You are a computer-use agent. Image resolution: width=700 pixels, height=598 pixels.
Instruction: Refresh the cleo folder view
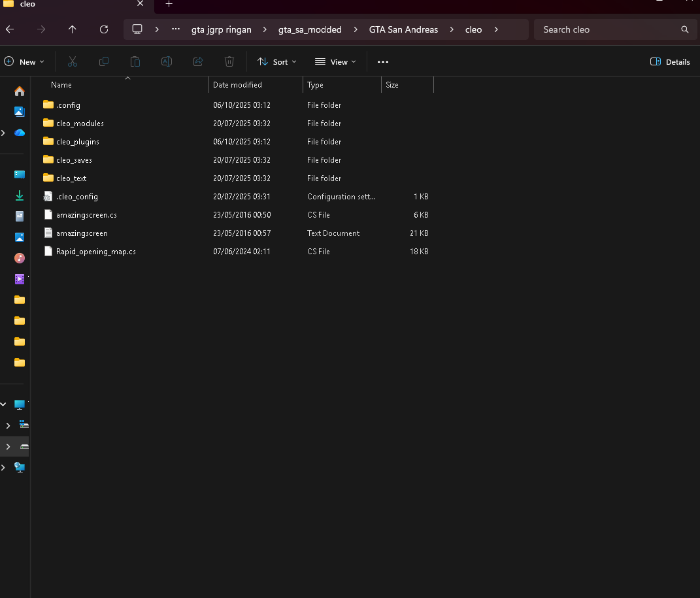[103, 29]
